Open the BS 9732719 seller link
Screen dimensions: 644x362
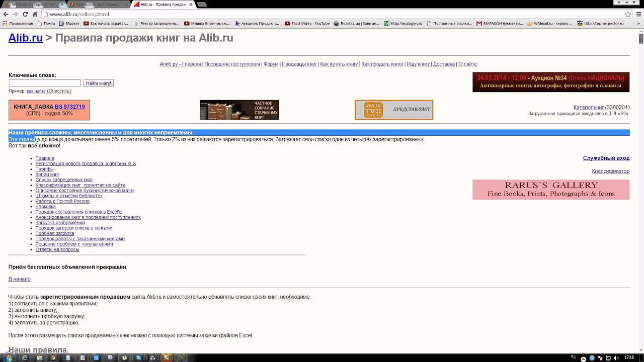[x=69, y=107]
